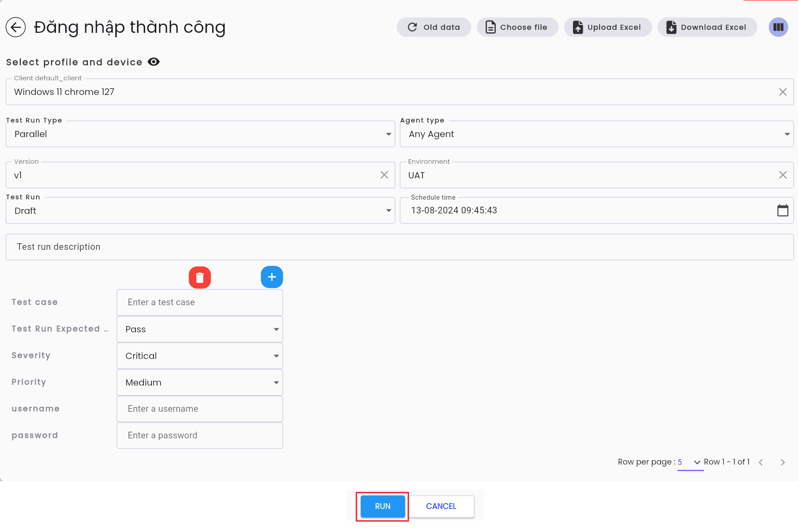The height and width of the screenshot is (532, 798).
Task: Click Download Excel button
Action: pos(707,27)
